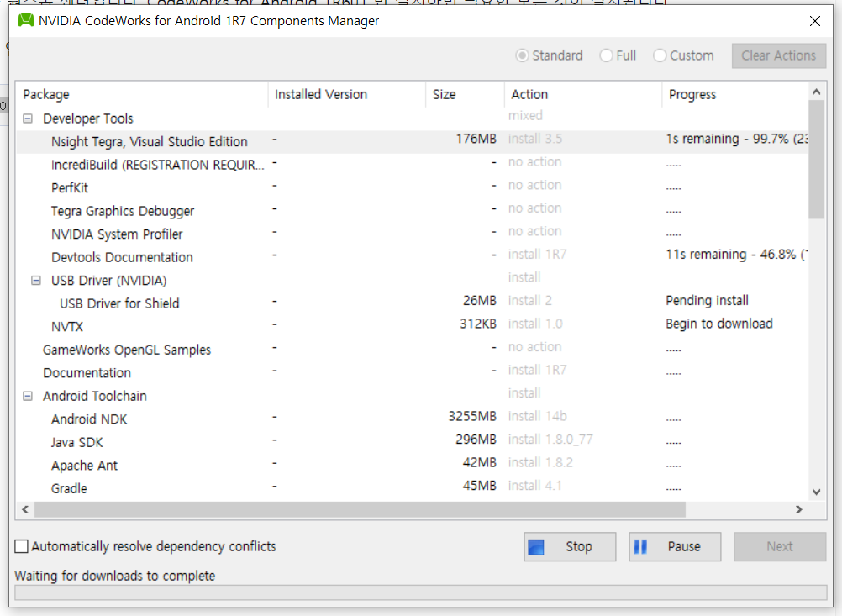This screenshot has width=842, height=616.
Task: Click the 'install 3.5' action cell
Action: (534, 139)
